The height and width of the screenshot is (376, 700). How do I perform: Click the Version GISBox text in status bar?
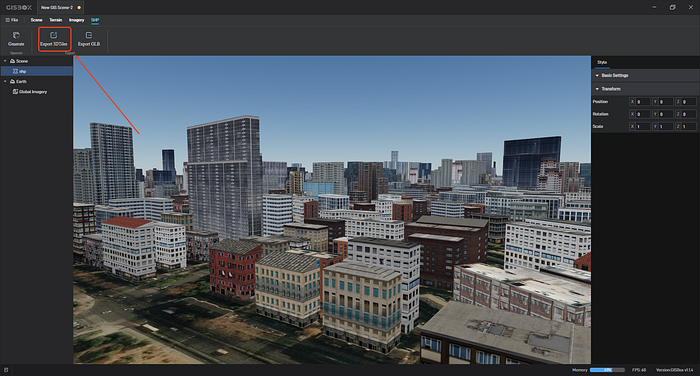(x=675, y=370)
